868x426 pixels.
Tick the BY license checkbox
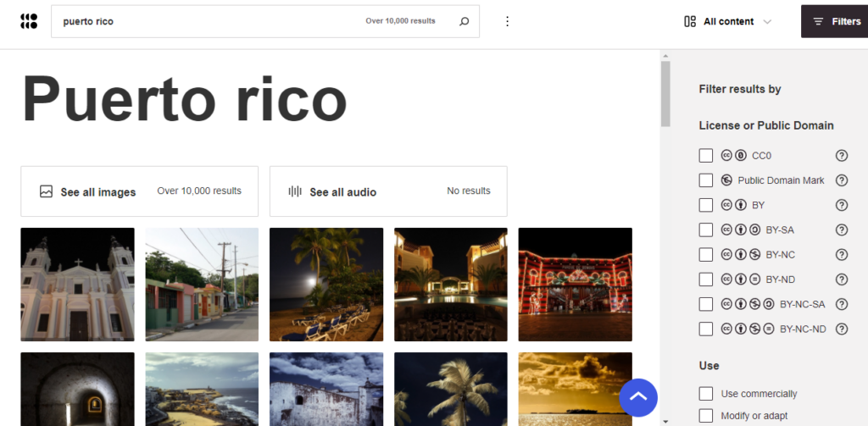tap(706, 205)
